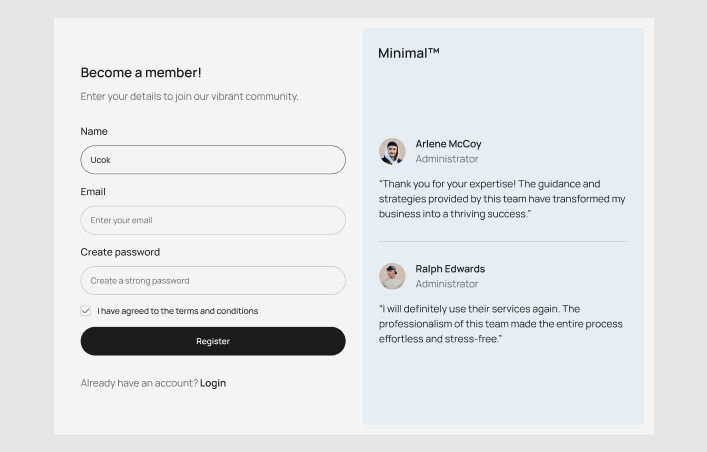Tick the terms and conditions checkbox
The width and height of the screenshot is (707, 452).
click(86, 311)
